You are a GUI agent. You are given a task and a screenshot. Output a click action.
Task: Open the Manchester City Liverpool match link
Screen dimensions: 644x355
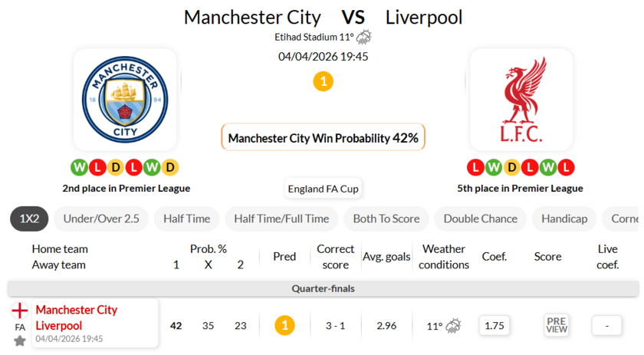77,317
